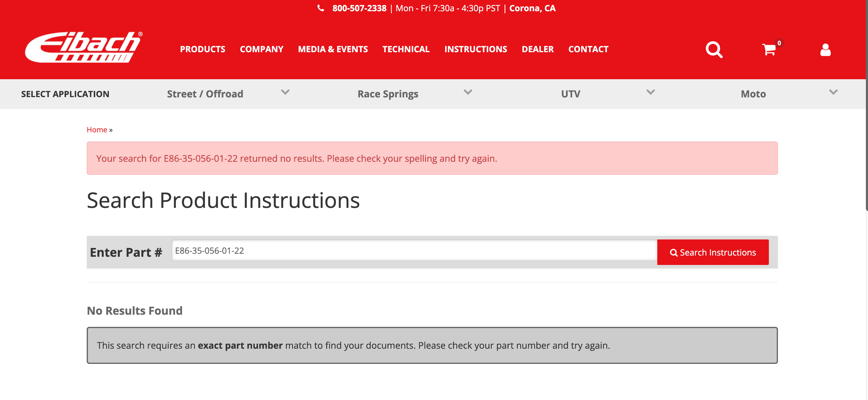The width and height of the screenshot is (868, 400).
Task: Click the Eibach logo
Action: click(84, 47)
